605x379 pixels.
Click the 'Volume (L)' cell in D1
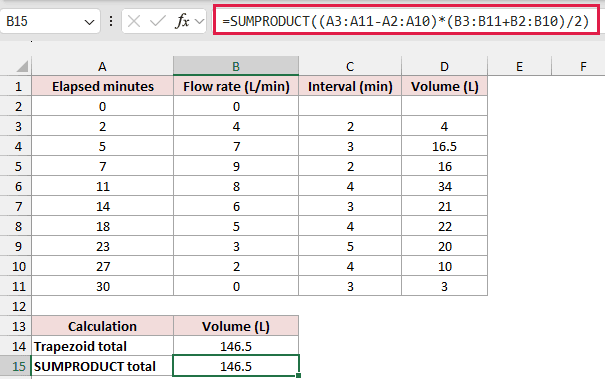(x=444, y=86)
